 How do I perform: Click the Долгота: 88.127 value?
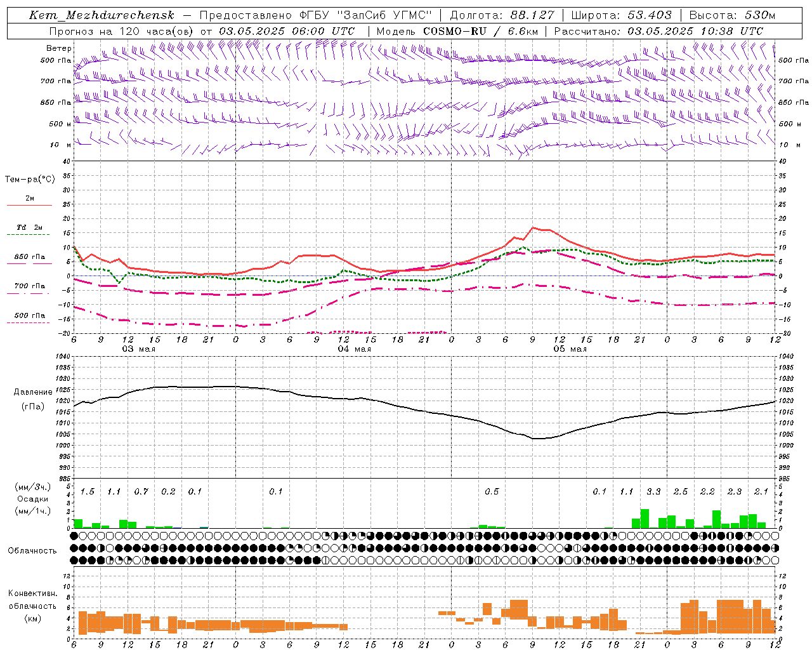click(x=502, y=15)
